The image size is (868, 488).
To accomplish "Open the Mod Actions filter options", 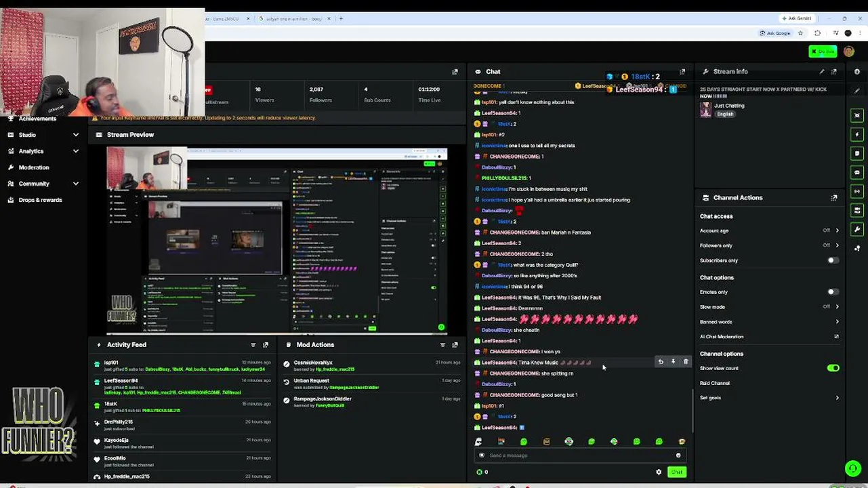I will [442, 345].
